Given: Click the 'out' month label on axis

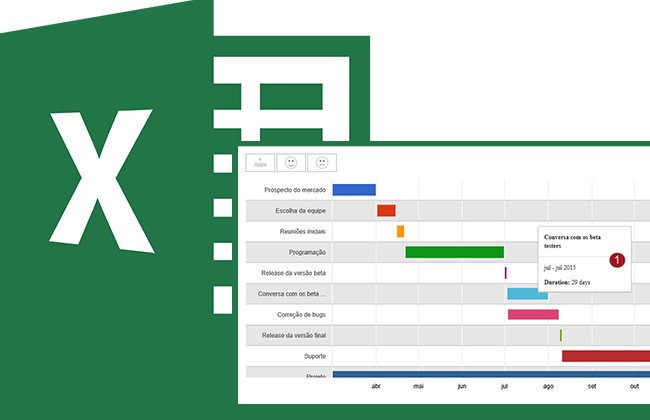Looking at the screenshot, I should [x=634, y=386].
